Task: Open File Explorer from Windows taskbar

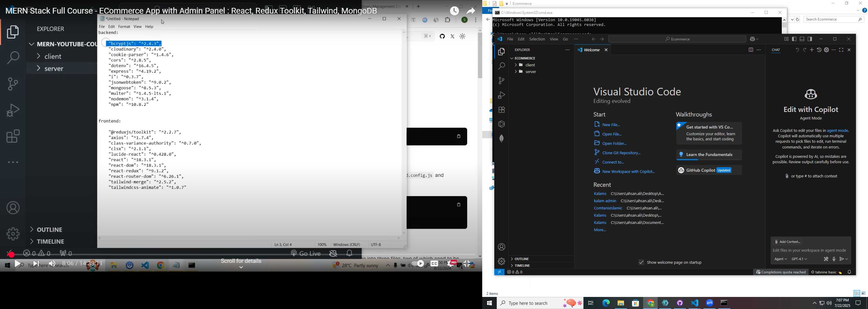Action: coord(621,303)
